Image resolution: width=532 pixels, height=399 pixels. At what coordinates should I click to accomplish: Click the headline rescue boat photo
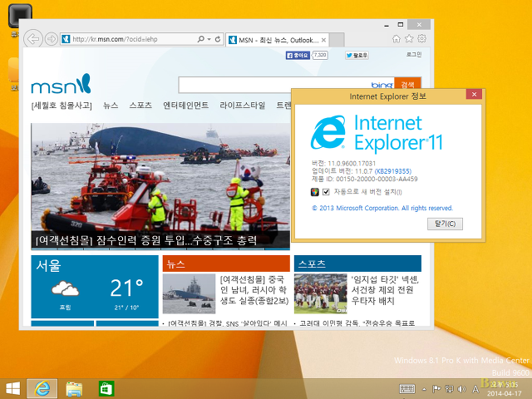[160, 177]
